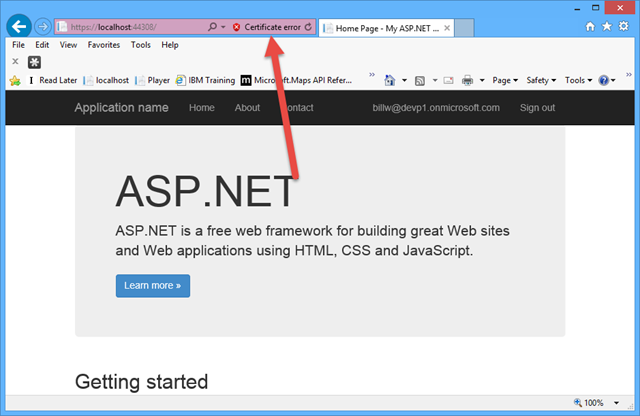The image size is (640, 416).
Task: Expand the Safety dropdown menu
Action: click(540, 80)
